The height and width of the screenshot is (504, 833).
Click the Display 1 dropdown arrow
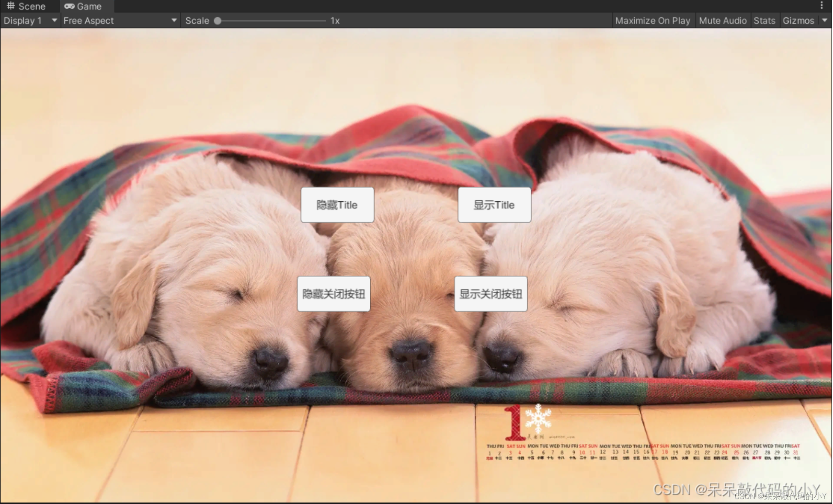click(54, 20)
